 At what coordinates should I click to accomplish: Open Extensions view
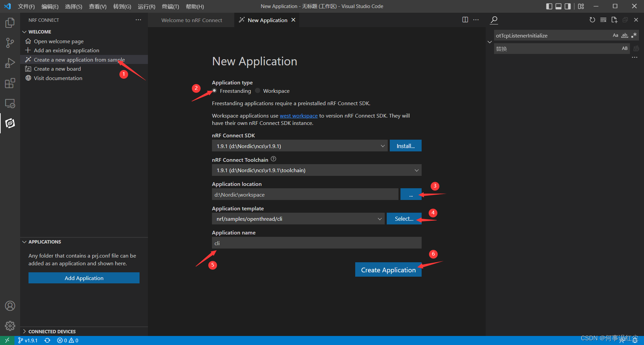coord(10,83)
